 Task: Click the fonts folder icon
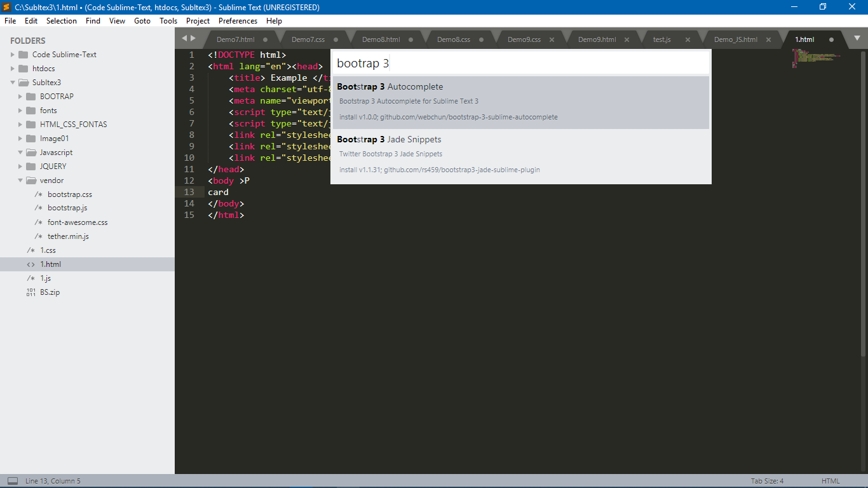click(31, 111)
